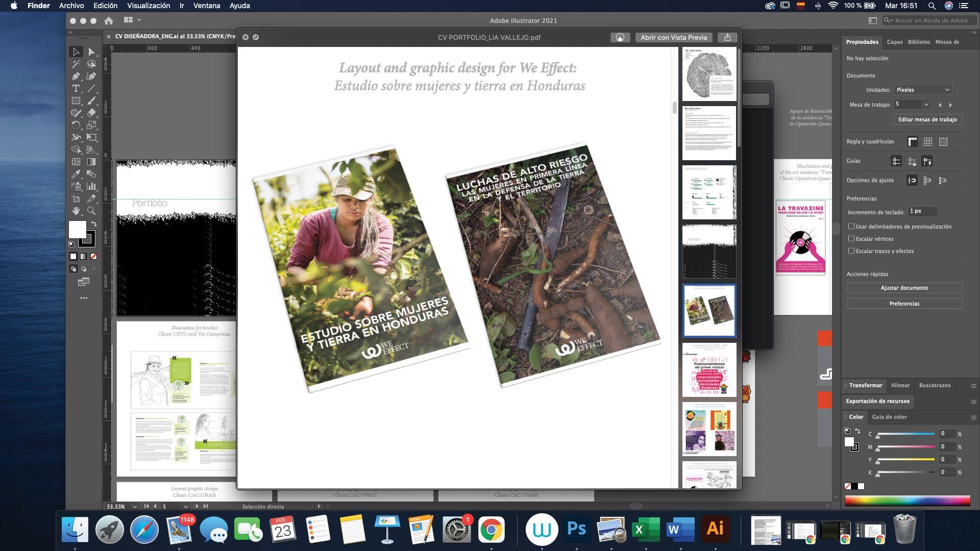Open the Visualización menu
980x551 pixels.
pyautogui.click(x=149, y=6)
